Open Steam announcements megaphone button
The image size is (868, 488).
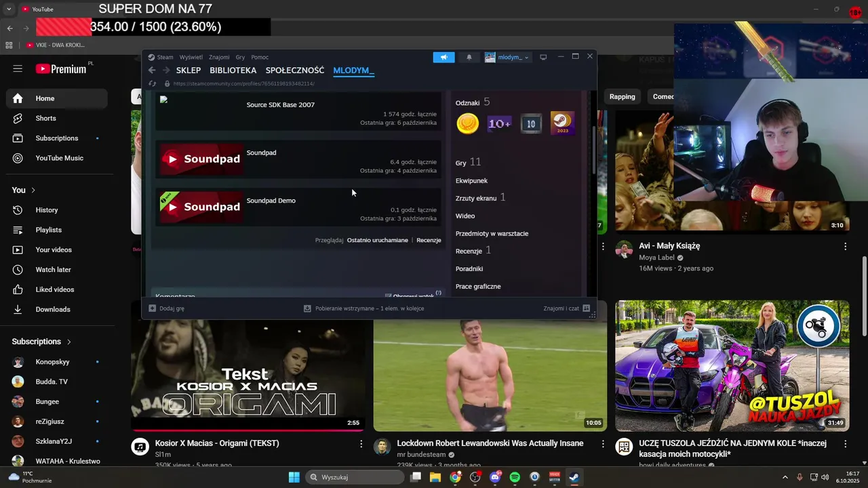pos(444,57)
